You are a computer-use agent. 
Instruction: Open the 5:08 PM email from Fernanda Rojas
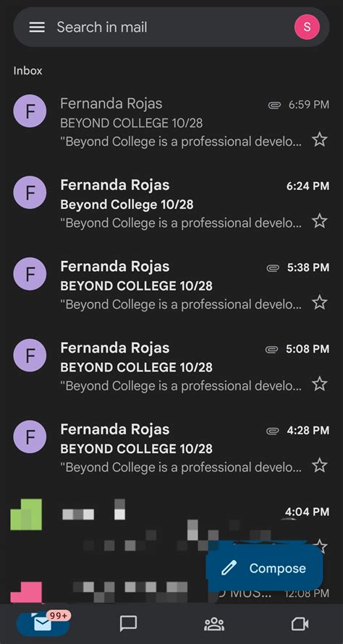[171, 366]
